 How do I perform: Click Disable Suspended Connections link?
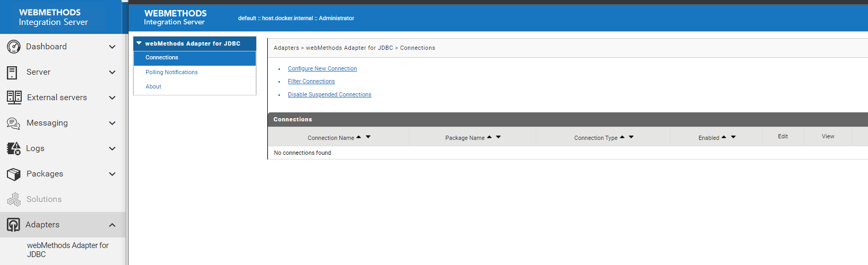[x=329, y=94]
